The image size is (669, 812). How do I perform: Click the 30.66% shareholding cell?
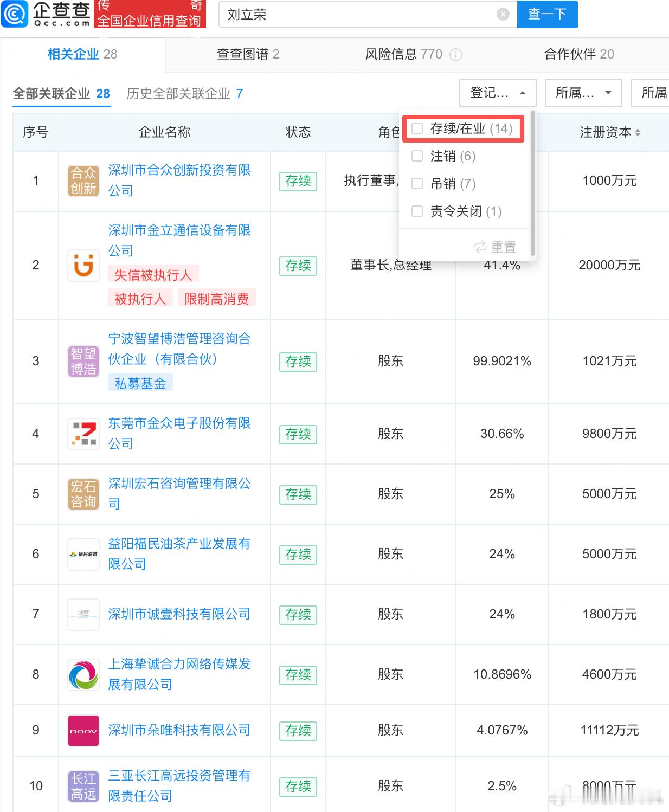502,434
